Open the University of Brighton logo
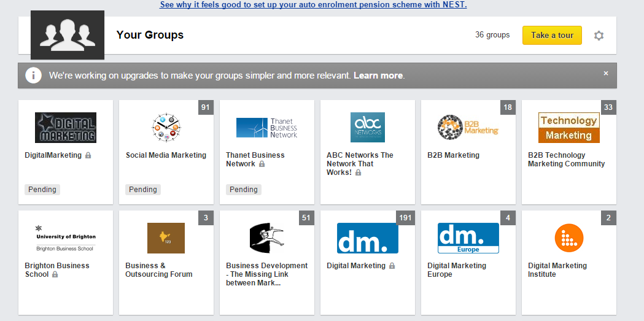 (x=66, y=238)
